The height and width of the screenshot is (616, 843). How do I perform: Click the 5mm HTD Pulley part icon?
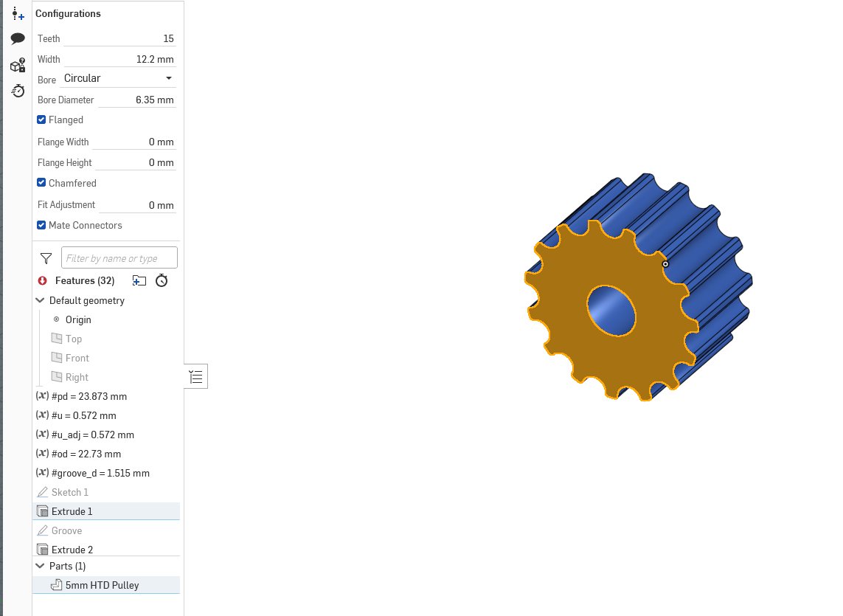[x=57, y=585]
